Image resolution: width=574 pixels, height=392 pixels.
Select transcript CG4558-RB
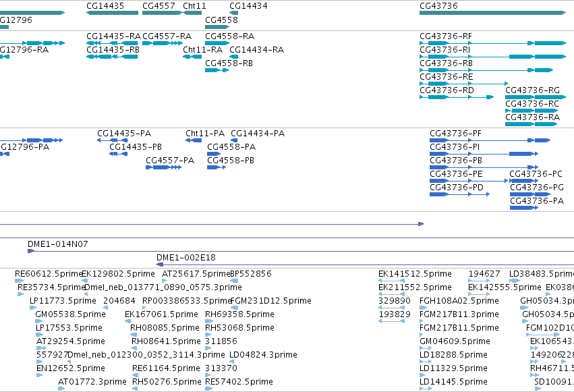point(229,63)
